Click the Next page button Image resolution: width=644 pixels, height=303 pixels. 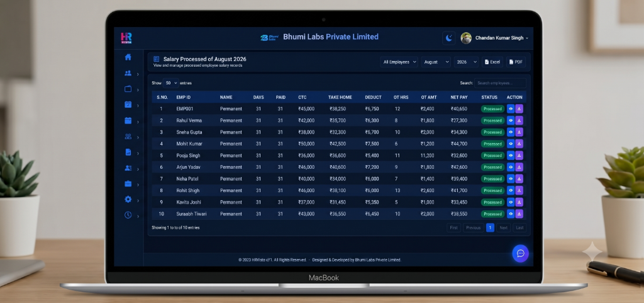point(504,228)
